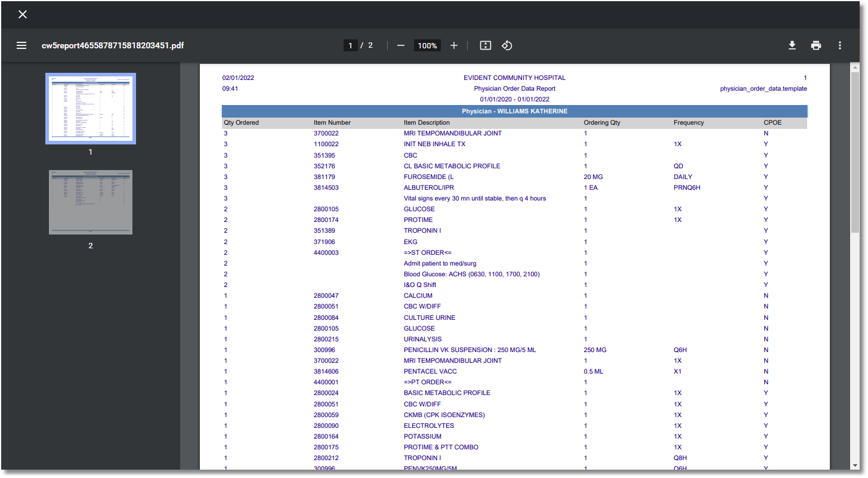Click the Item Description column header

[x=427, y=122]
